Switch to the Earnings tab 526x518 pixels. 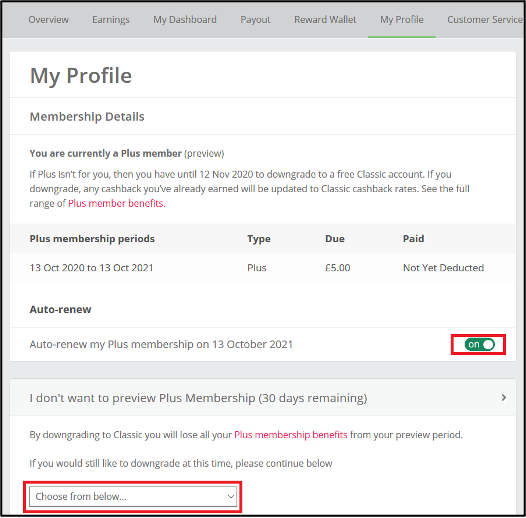111,20
